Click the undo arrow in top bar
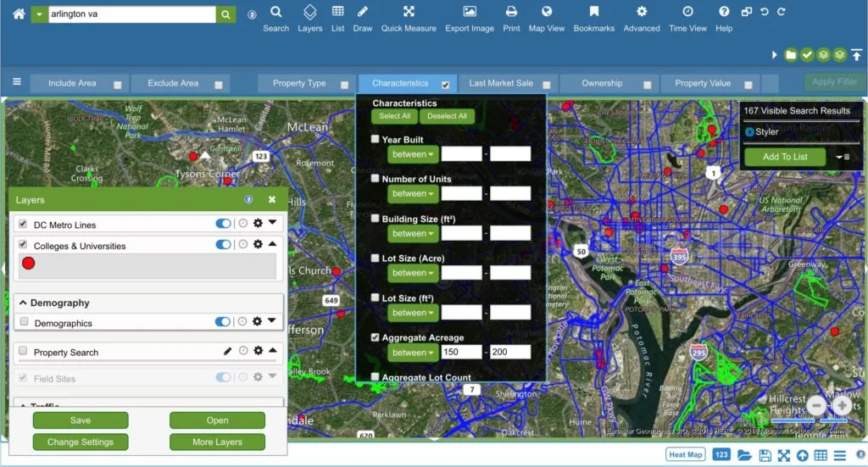Image resolution: width=868 pixels, height=467 pixels. [764, 12]
